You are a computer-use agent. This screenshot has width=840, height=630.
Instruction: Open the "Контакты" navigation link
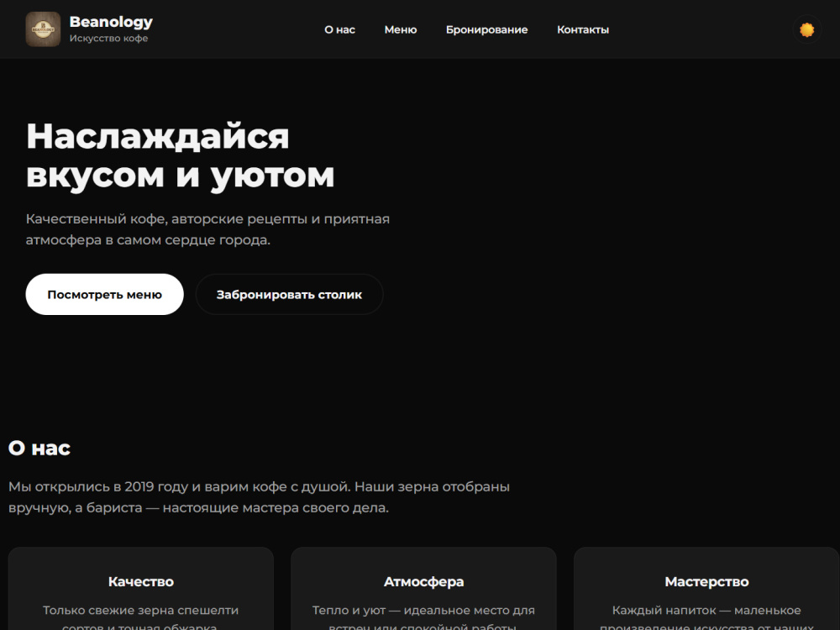pyautogui.click(x=583, y=30)
